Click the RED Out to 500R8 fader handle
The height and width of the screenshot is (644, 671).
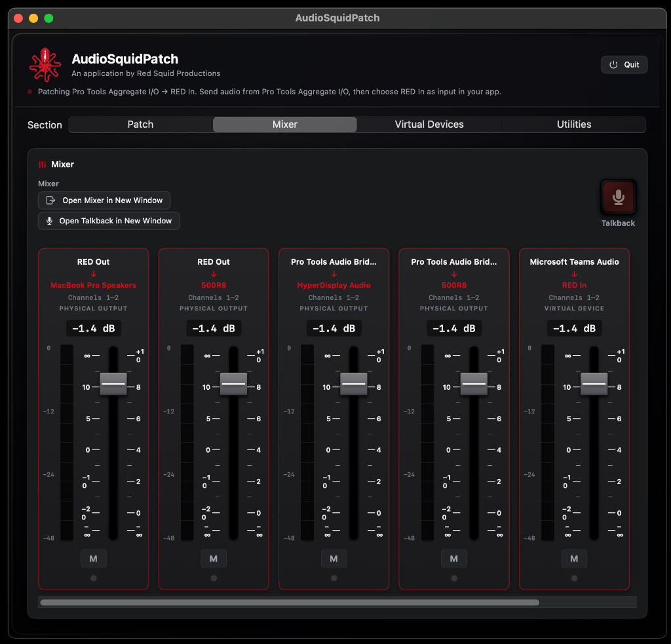[x=234, y=384]
